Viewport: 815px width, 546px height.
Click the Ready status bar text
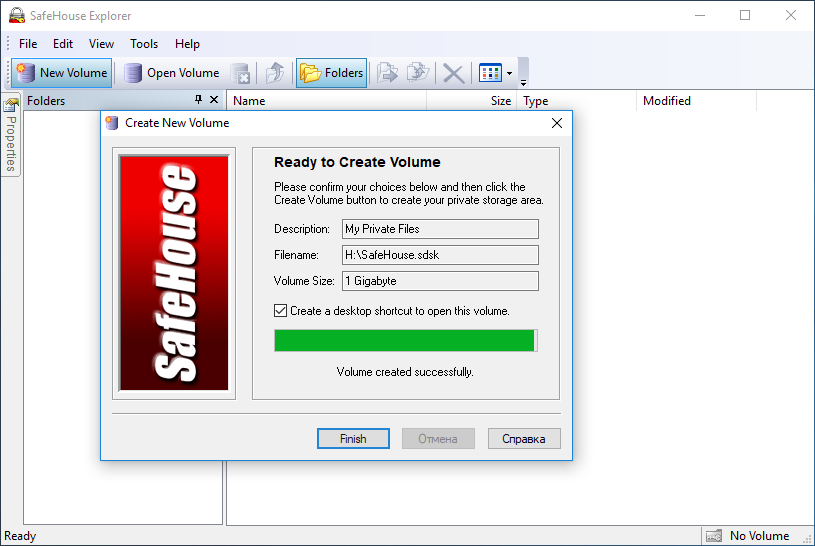(x=20, y=536)
